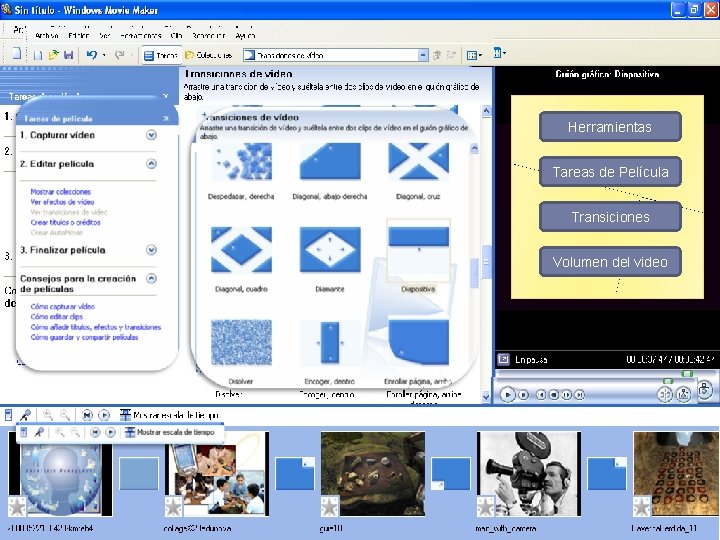The height and width of the screenshot is (540, 720).
Task: Go back to the previous clip in the monitor
Action: [x=541, y=394]
